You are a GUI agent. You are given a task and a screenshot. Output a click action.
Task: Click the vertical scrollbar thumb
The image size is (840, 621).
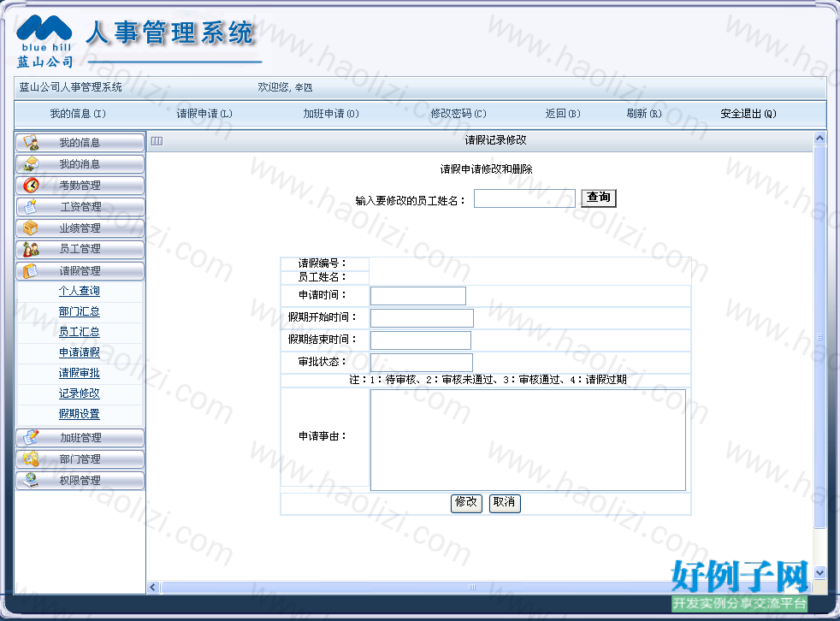tap(819, 336)
